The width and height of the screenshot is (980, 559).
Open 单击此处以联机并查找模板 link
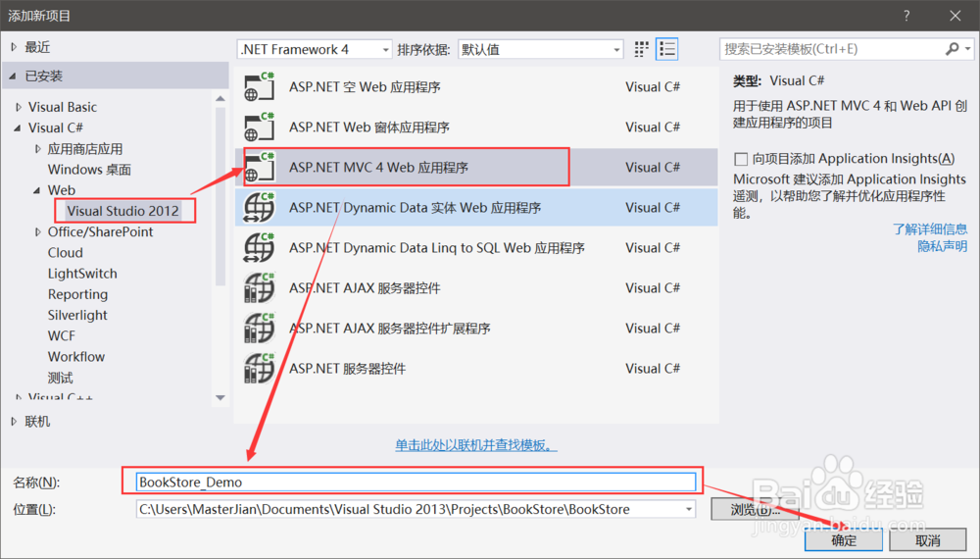coord(475,445)
